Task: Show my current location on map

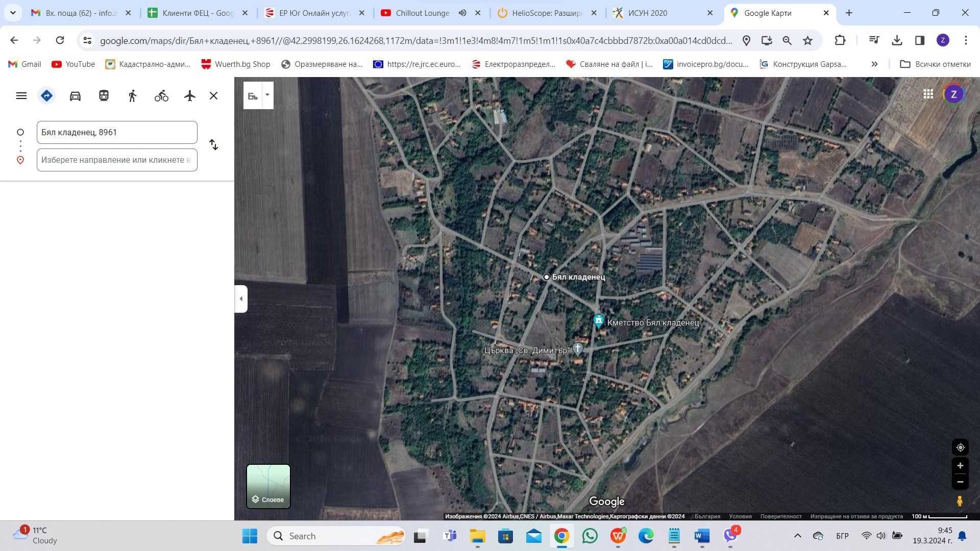Action: pos(960,447)
